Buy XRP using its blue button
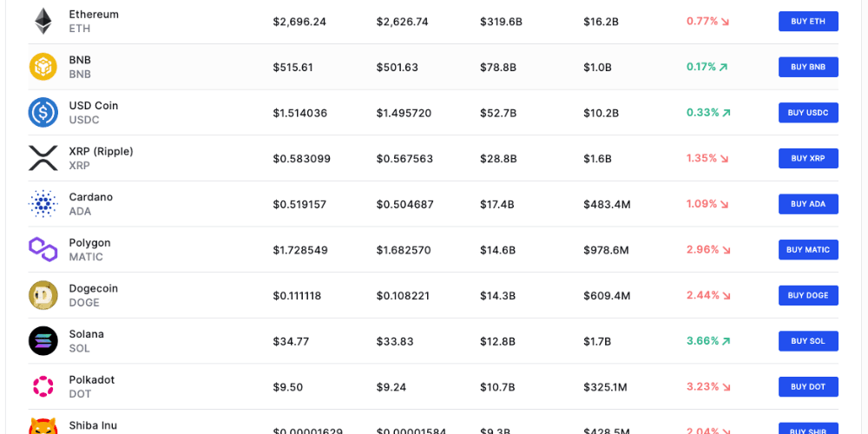The width and height of the screenshot is (868, 434). (808, 158)
